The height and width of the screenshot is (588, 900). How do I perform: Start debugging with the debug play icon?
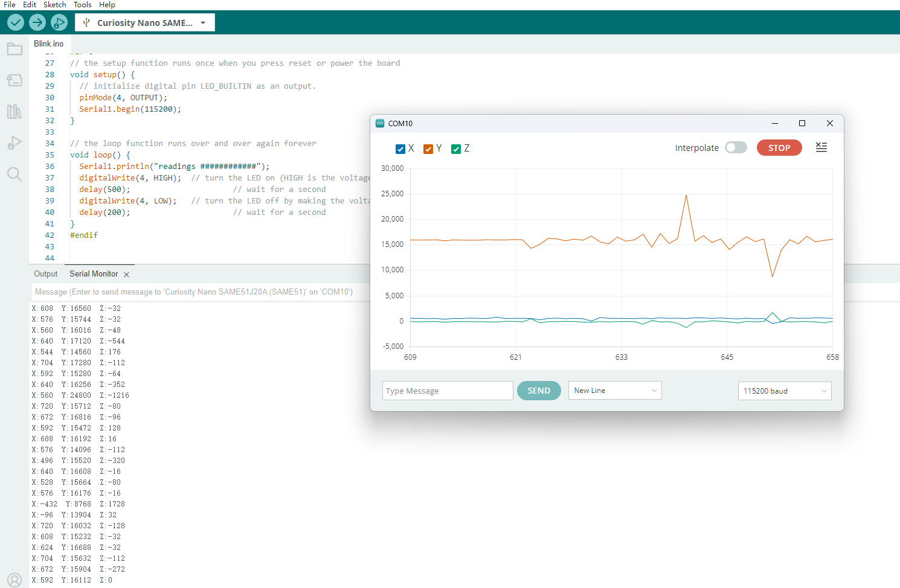[x=59, y=23]
